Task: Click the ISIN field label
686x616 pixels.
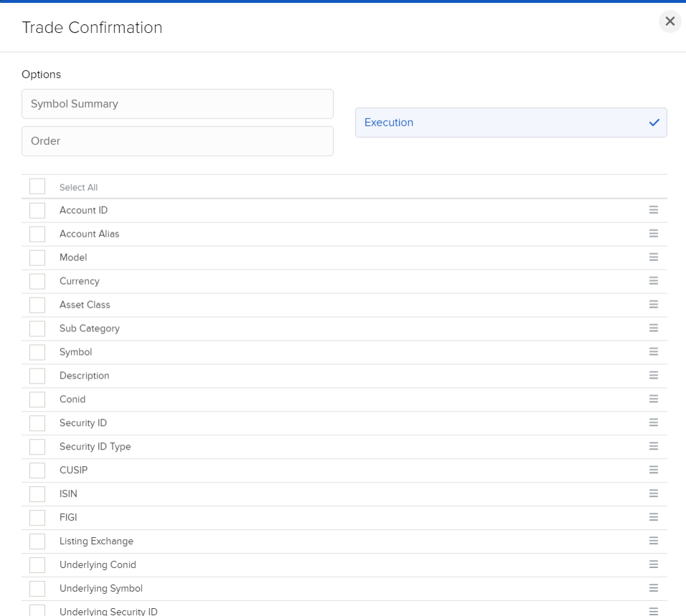Action: [x=68, y=493]
